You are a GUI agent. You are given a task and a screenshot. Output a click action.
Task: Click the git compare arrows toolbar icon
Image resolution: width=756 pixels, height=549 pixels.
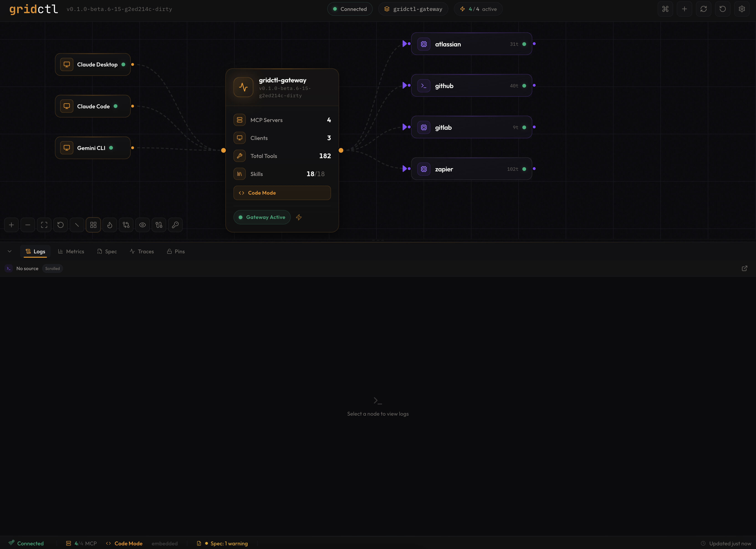tap(126, 225)
